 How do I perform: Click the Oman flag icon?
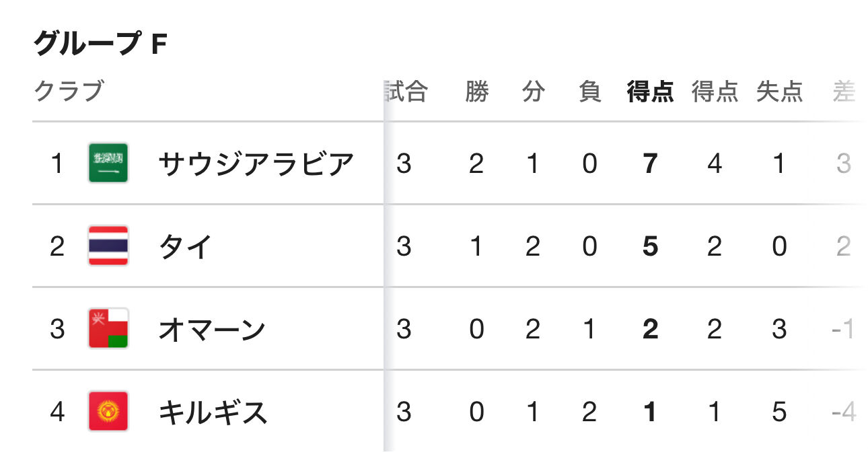108,328
